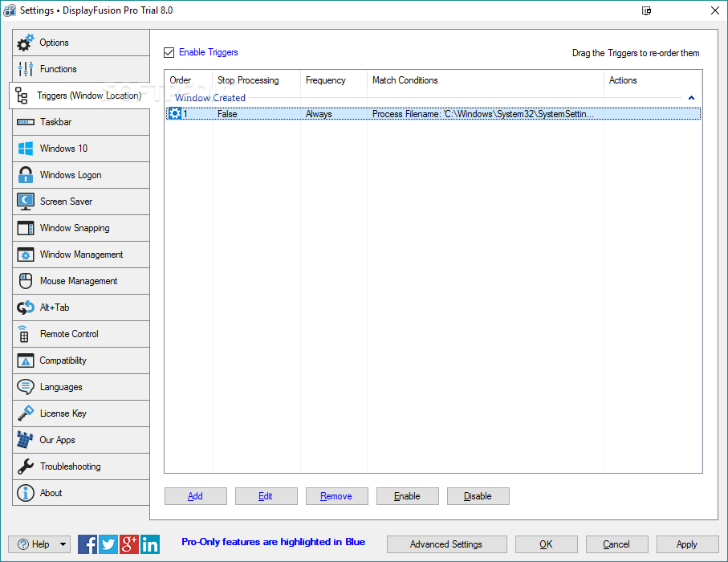
Task: Click the 'Window Created' group label
Action: [209, 97]
